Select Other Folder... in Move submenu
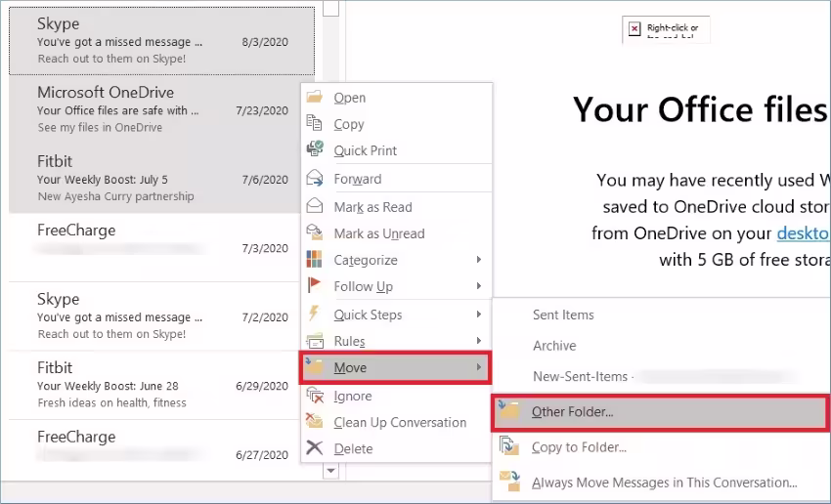Viewport: 831px width, 504px height. click(x=660, y=411)
